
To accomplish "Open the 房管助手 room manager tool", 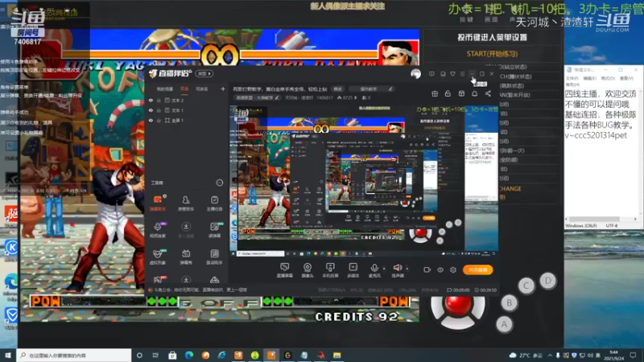I will pyautogui.click(x=186, y=203).
